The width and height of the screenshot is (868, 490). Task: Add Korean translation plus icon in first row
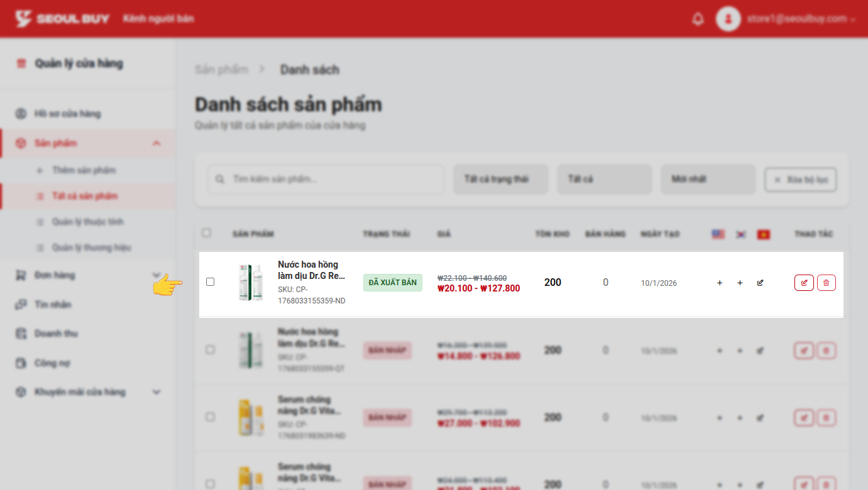click(740, 283)
